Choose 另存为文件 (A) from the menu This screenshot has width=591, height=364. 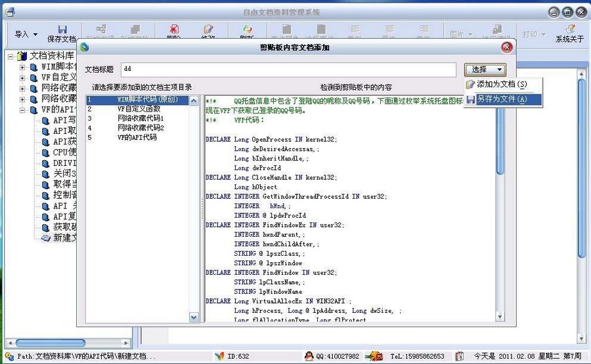tap(503, 100)
